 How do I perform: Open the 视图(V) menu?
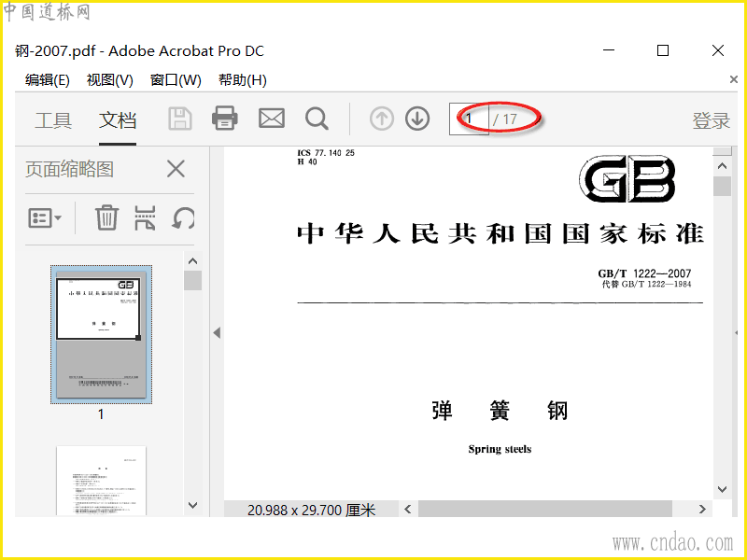point(109,80)
